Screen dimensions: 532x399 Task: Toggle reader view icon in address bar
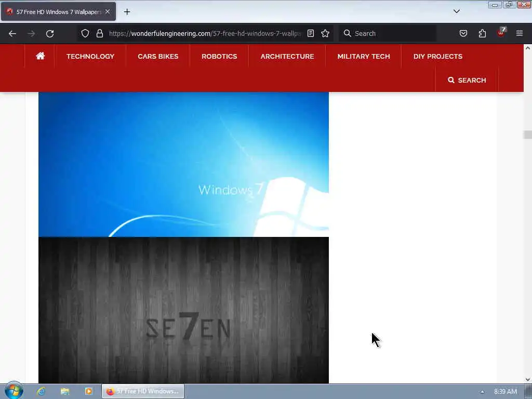(x=311, y=33)
